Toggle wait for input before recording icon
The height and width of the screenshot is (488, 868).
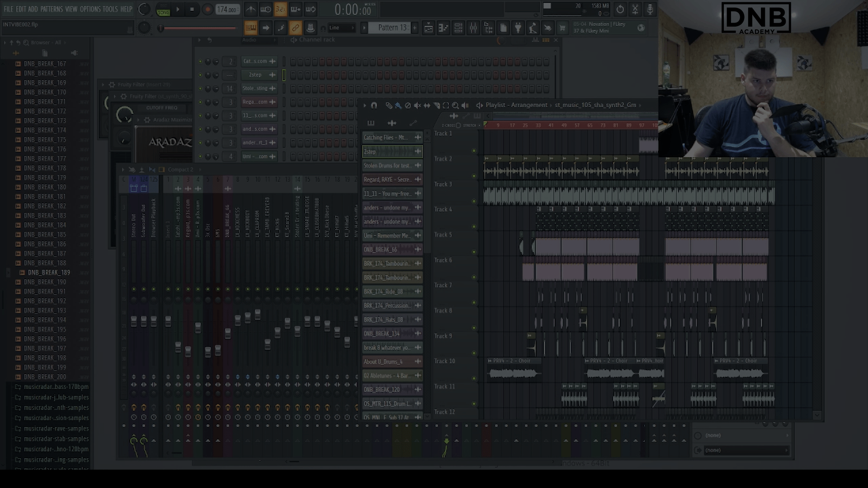pos(266,9)
